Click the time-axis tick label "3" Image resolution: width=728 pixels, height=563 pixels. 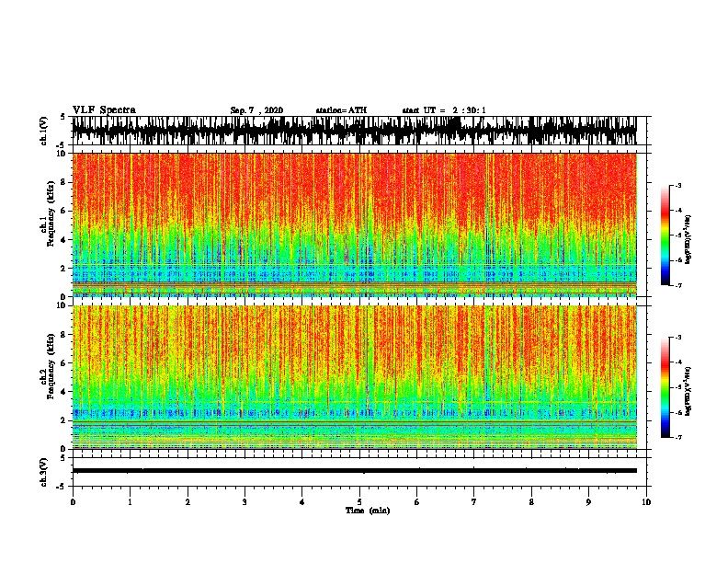tap(245, 501)
